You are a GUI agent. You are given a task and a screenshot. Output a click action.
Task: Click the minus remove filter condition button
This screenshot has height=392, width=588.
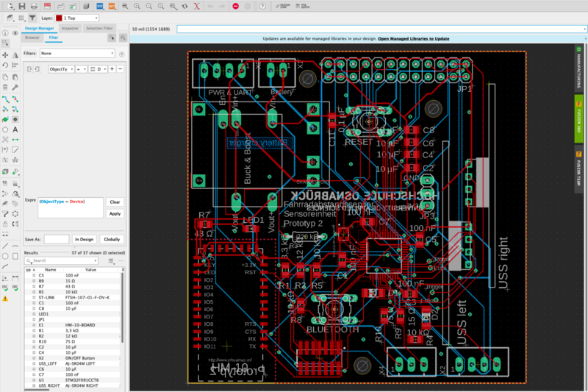(121, 69)
